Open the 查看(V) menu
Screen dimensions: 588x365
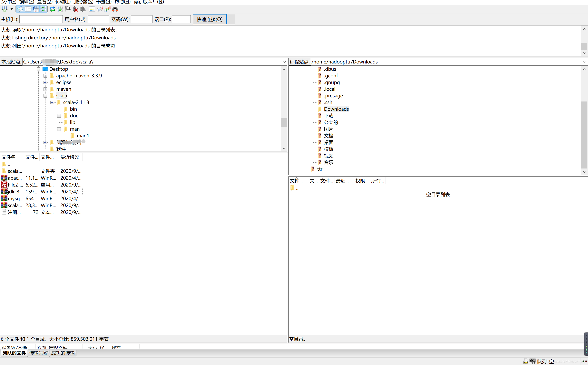(x=45, y=2)
